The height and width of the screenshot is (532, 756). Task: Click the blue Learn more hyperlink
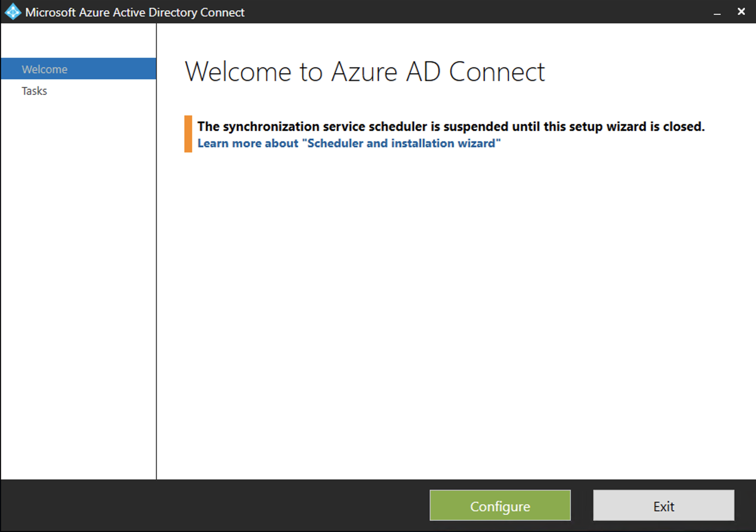(x=349, y=143)
